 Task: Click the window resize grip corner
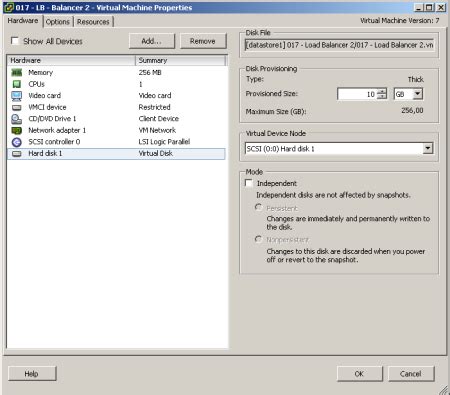(443, 390)
